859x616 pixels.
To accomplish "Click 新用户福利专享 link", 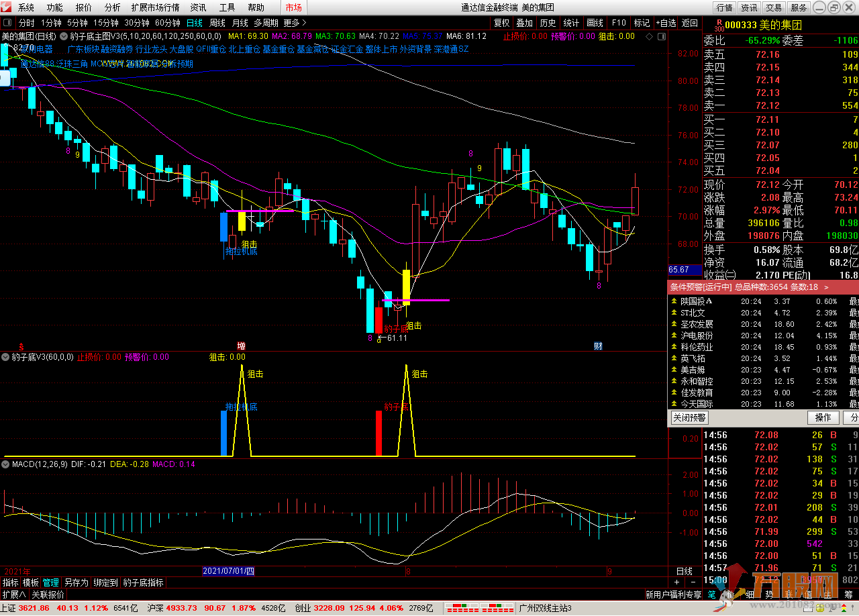I will [x=673, y=595].
